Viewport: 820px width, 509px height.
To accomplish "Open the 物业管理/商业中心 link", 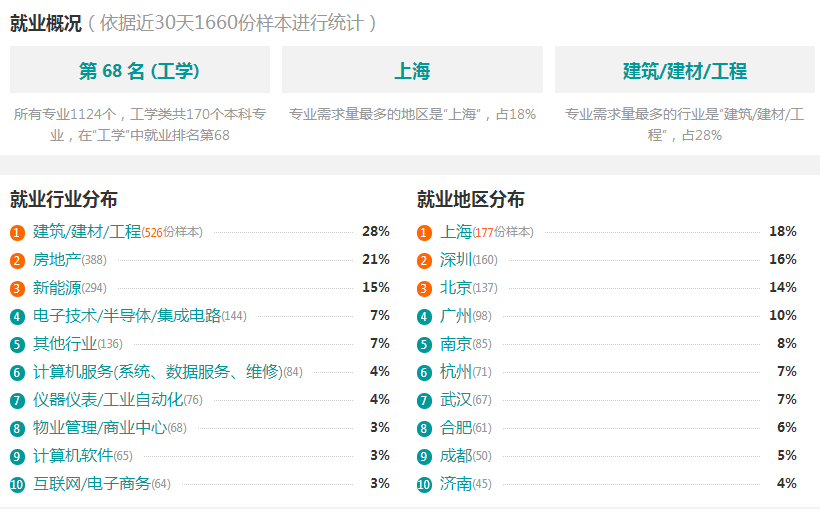I will point(100,427).
